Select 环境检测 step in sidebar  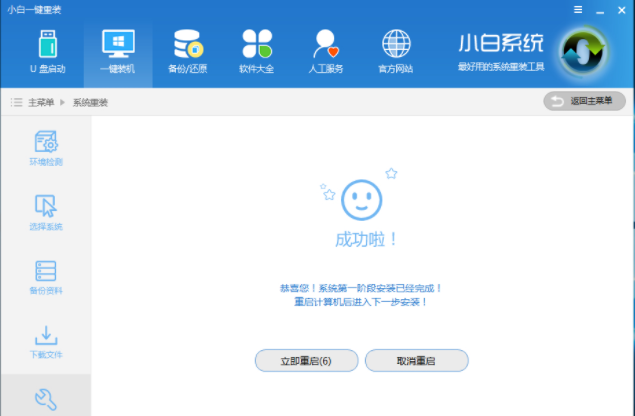[46, 148]
